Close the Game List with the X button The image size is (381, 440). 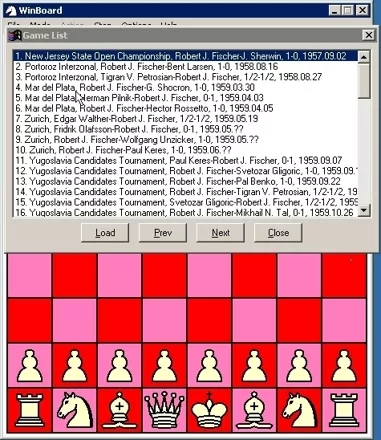(x=368, y=35)
